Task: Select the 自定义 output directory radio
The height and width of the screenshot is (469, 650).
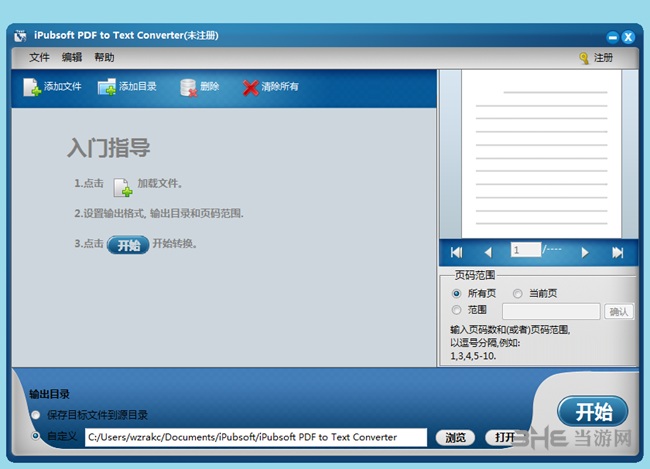Action: [36, 436]
